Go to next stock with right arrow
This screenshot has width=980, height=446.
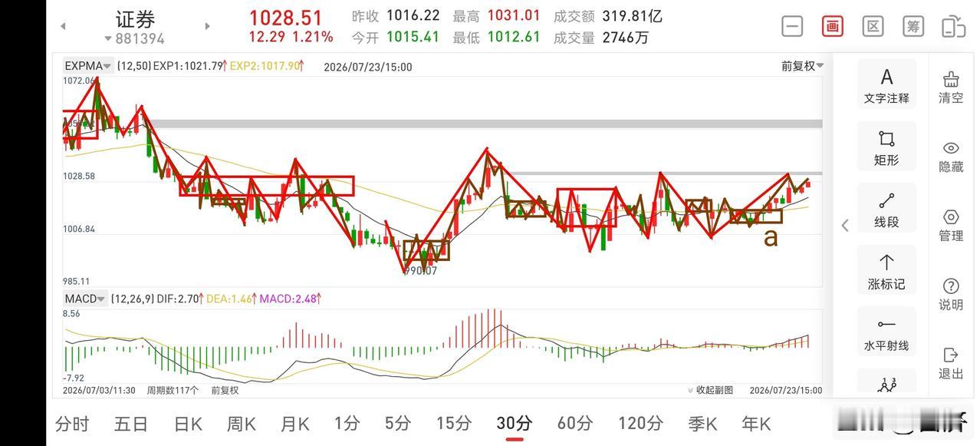(x=207, y=26)
